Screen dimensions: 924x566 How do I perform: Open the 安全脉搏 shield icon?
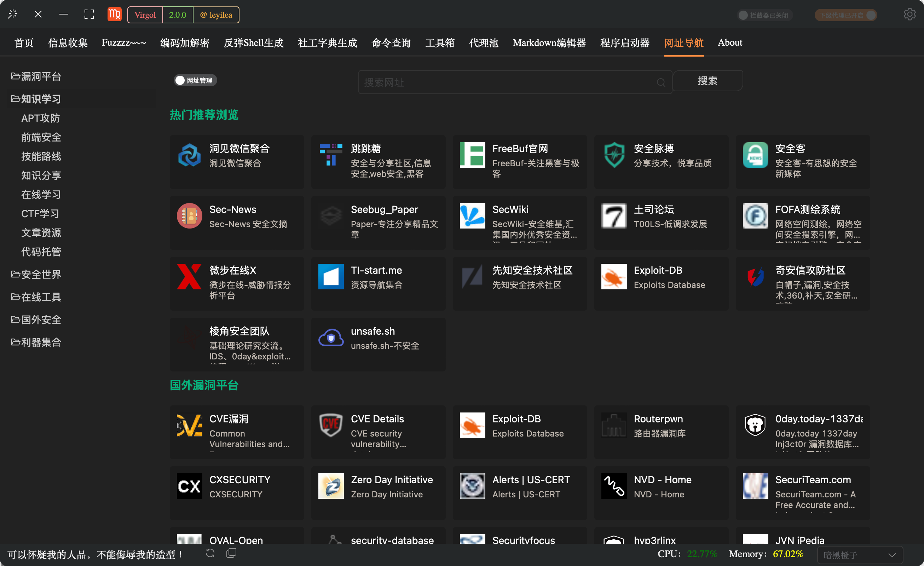(x=614, y=155)
